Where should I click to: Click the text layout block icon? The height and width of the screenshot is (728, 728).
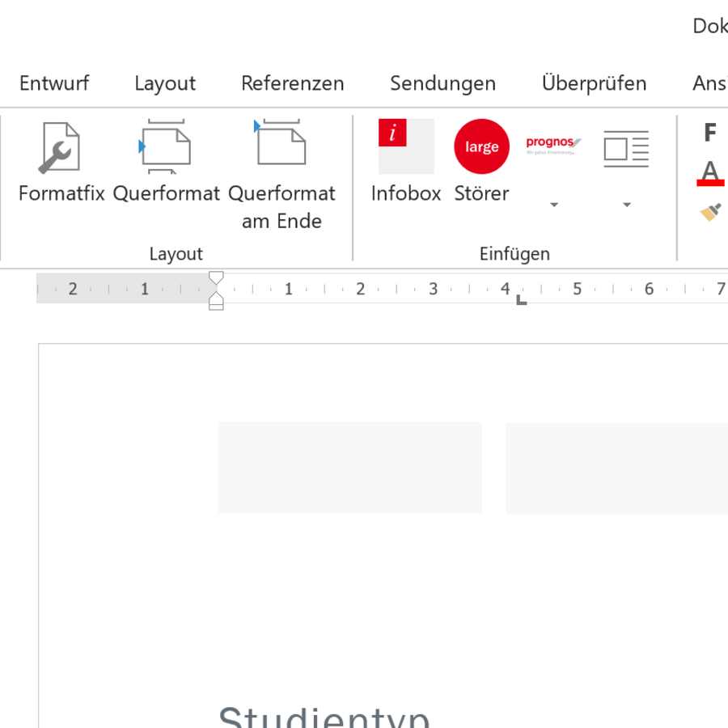point(626,149)
